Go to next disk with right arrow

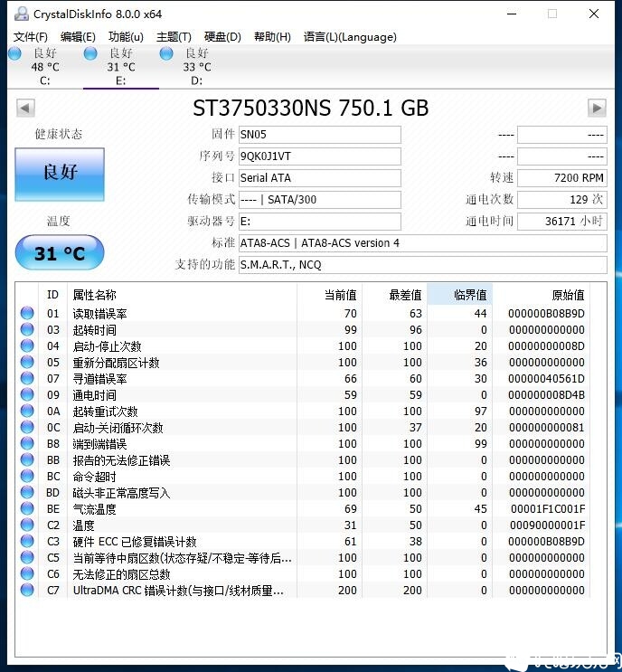pos(597,108)
